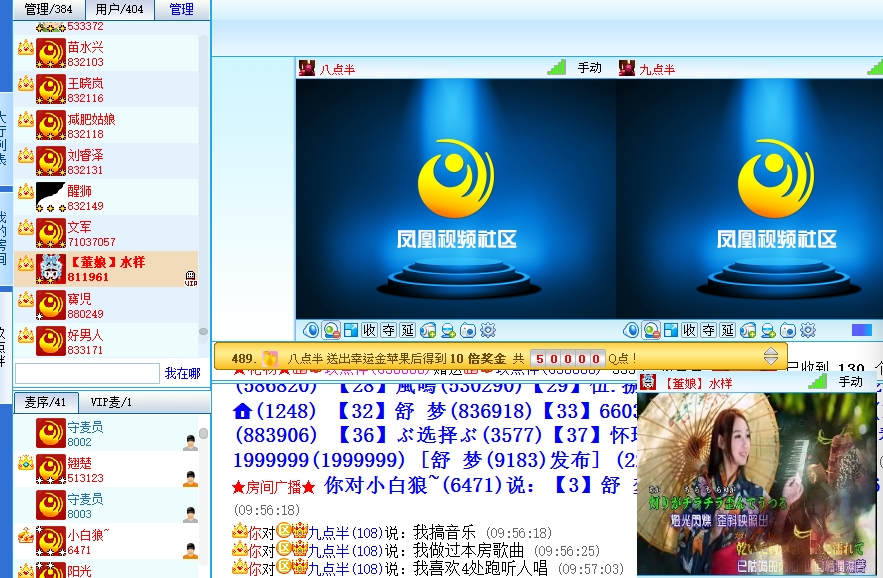This screenshot has width=883, height=578.
Task: Click the 八点半 name in the video header
Action: [337, 69]
